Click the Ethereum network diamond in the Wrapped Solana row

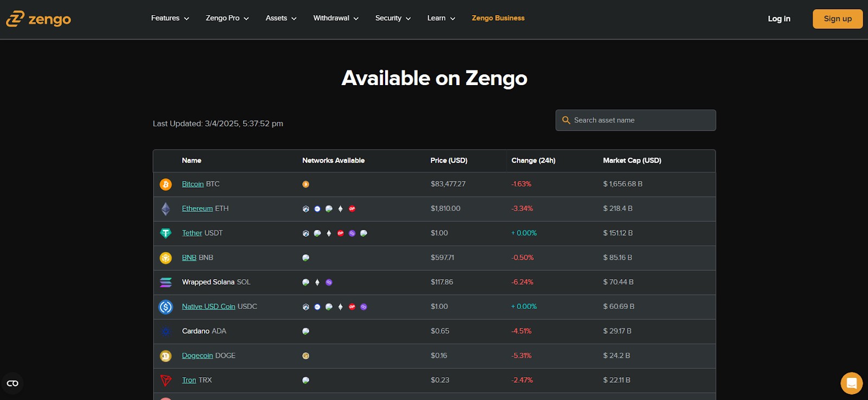pos(317,282)
